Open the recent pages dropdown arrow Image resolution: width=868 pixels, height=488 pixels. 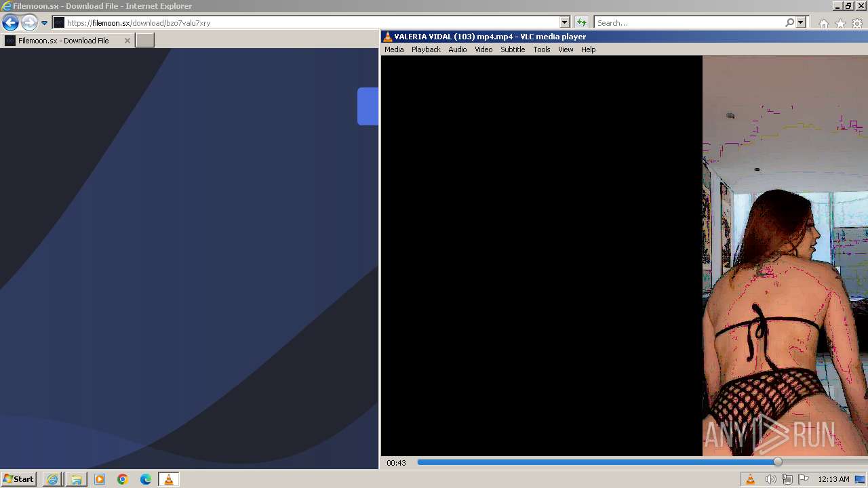(44, 22)
